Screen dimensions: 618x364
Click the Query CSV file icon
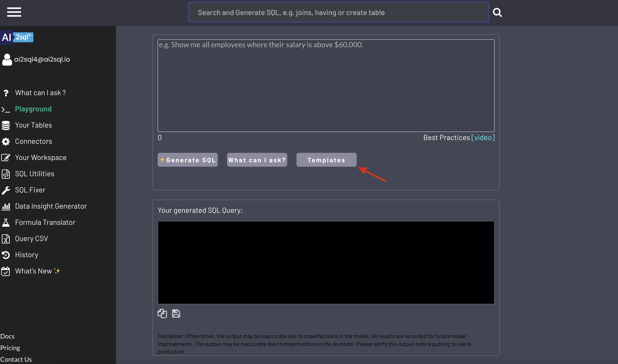click(6, 239)
